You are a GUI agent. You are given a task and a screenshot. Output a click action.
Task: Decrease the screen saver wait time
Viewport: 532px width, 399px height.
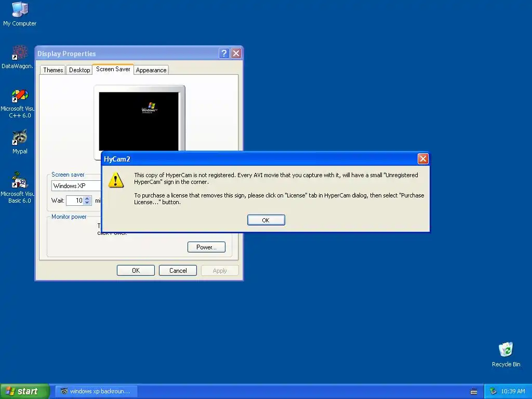pyautogui.click(x=87, y=203)
